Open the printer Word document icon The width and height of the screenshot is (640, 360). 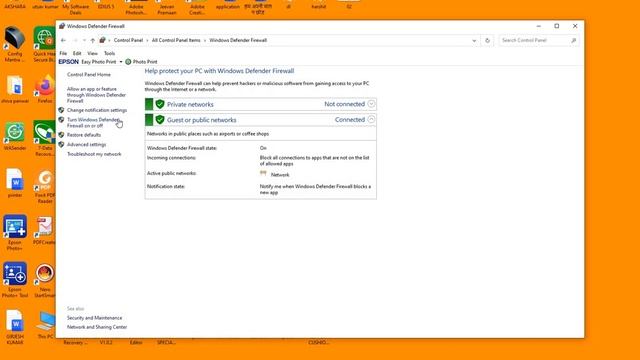15,183
